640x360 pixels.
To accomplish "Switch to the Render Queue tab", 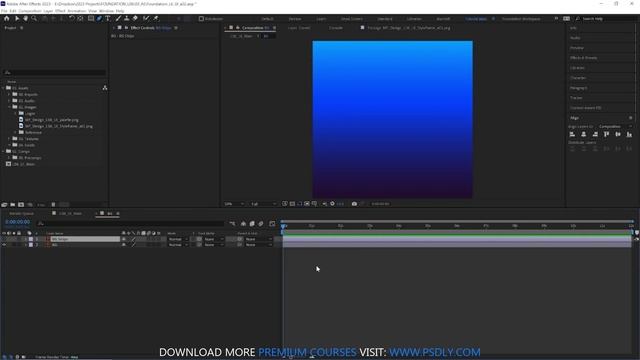I will (x=21, y=213).
